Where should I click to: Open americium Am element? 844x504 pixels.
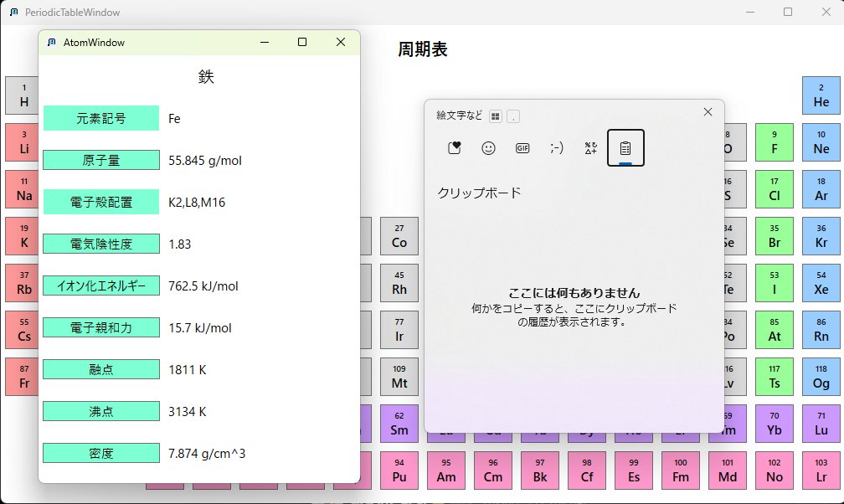[445, 470]
